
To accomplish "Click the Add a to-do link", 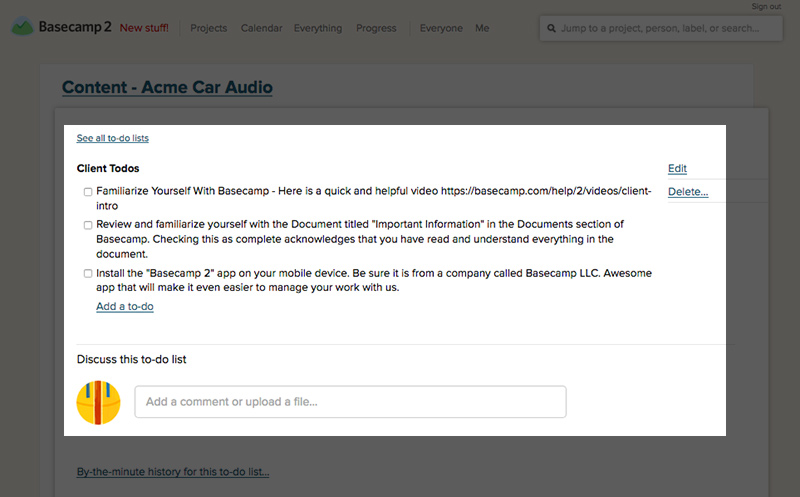I will (125, 306).
